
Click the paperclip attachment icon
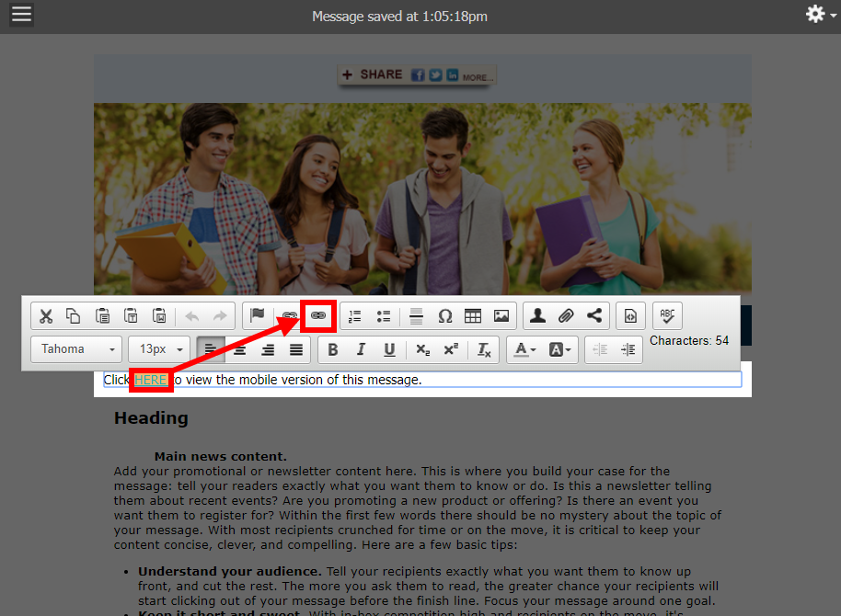pyautogui.click(x=567, y=316)
